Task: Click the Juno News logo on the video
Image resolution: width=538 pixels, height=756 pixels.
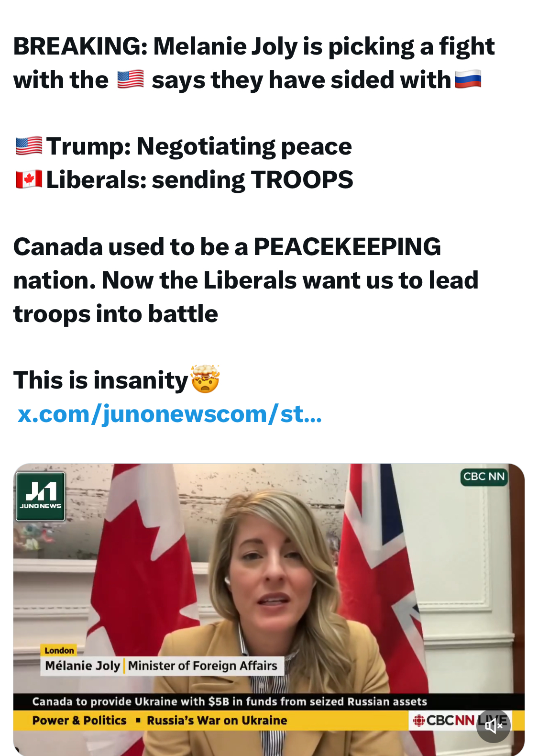Action: [x=41, y=496]
